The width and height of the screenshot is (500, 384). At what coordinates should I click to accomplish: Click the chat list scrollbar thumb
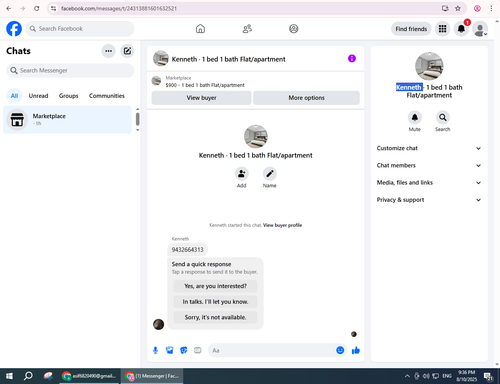tap(137, 119)
